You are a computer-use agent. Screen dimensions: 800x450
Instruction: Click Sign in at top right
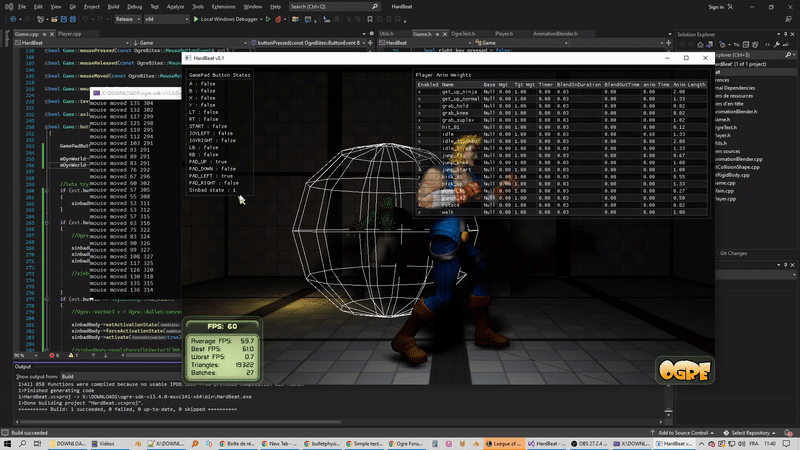(x=716, y=7)
